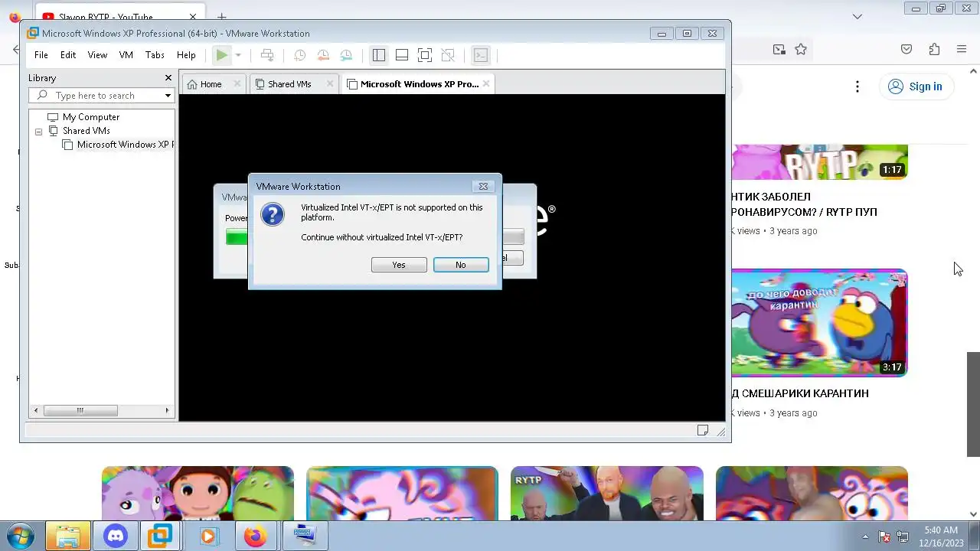Close the Shared VMs tab
The image size is (980, 551).
(x=331, y=83)
